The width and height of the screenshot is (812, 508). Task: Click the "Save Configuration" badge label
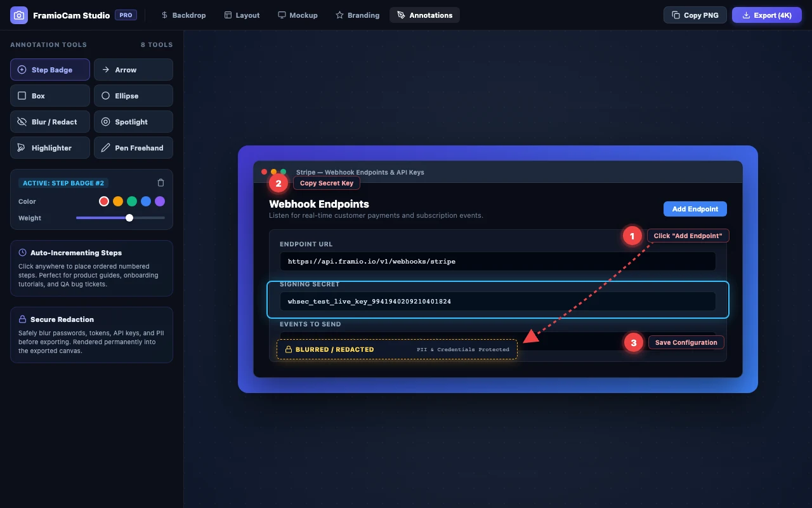point(686,342)
